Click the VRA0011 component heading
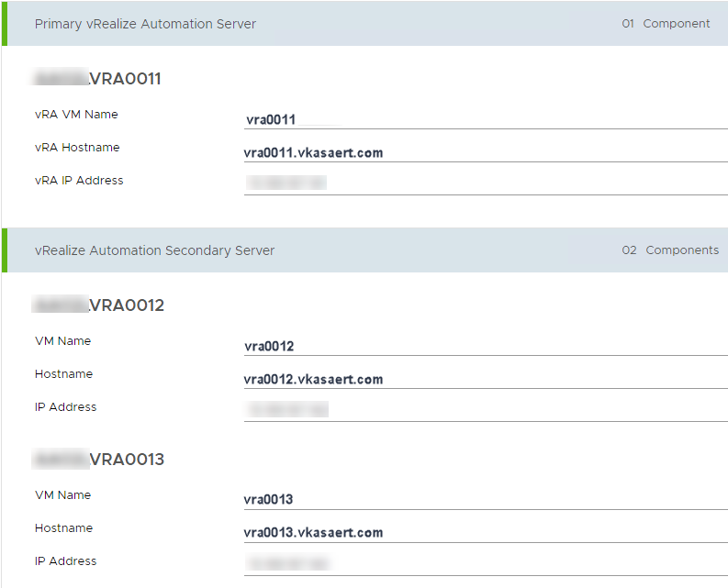 pos(98,80)
